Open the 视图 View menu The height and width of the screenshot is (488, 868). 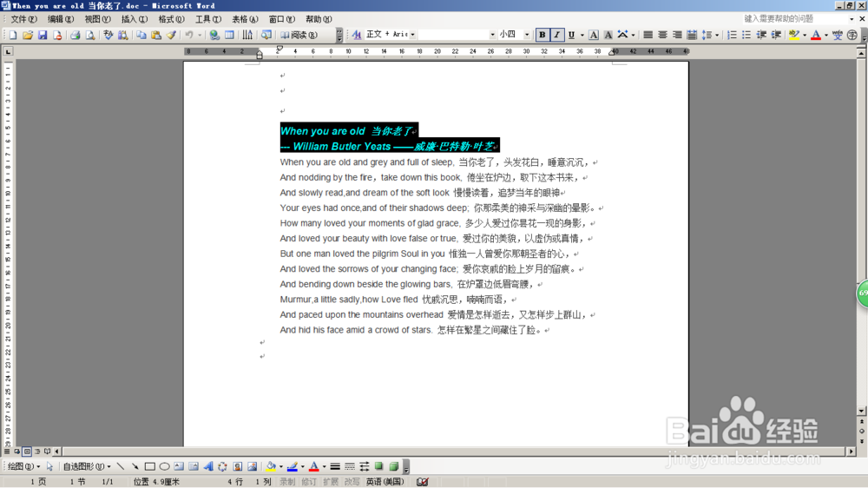97,19
